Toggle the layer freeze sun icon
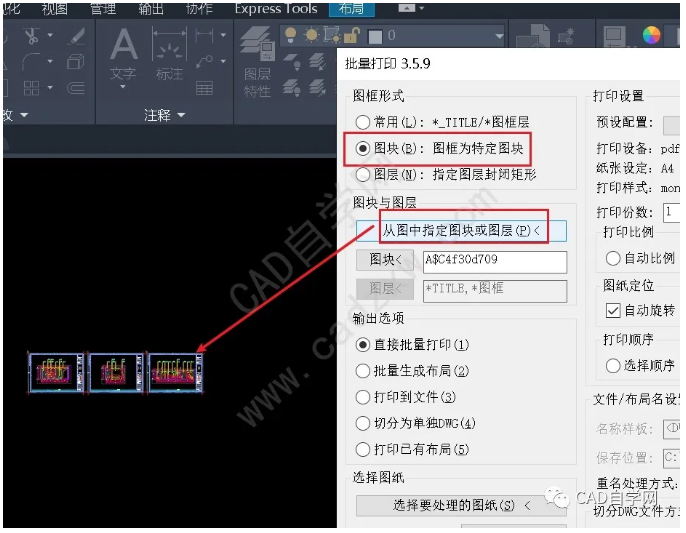This screenshot has height=533, width=686. (x=312, y=35)
